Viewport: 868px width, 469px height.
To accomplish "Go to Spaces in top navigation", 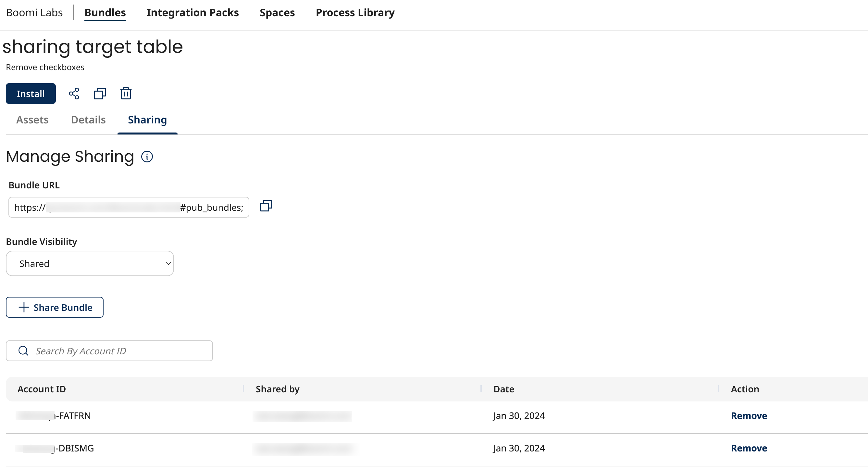I will tap(277, 12).
